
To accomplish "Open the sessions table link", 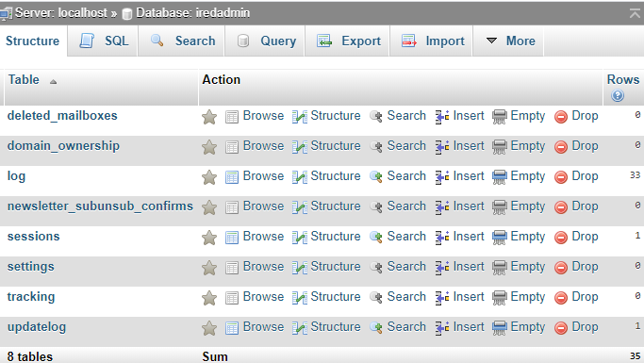I will [34, 237].
